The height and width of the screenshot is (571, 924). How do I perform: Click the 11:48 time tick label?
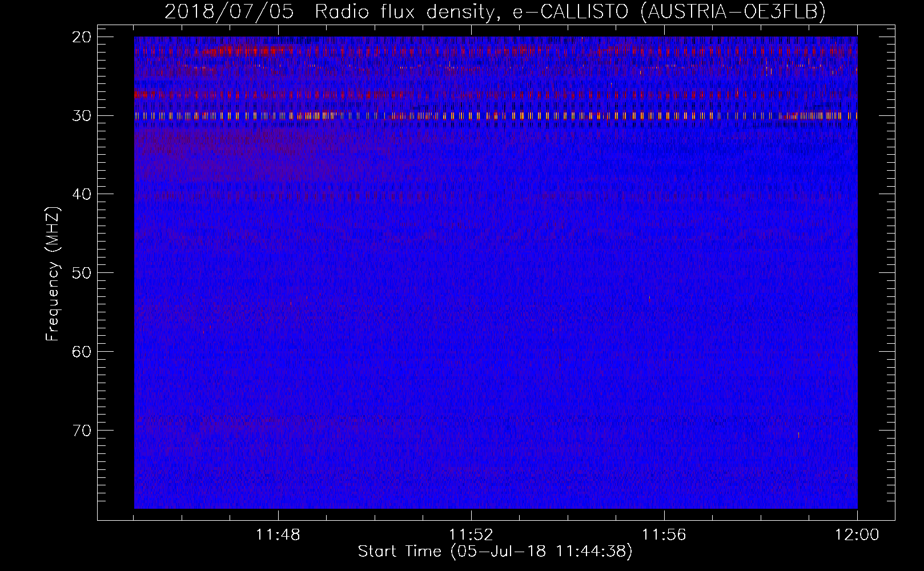pos(278,535)
